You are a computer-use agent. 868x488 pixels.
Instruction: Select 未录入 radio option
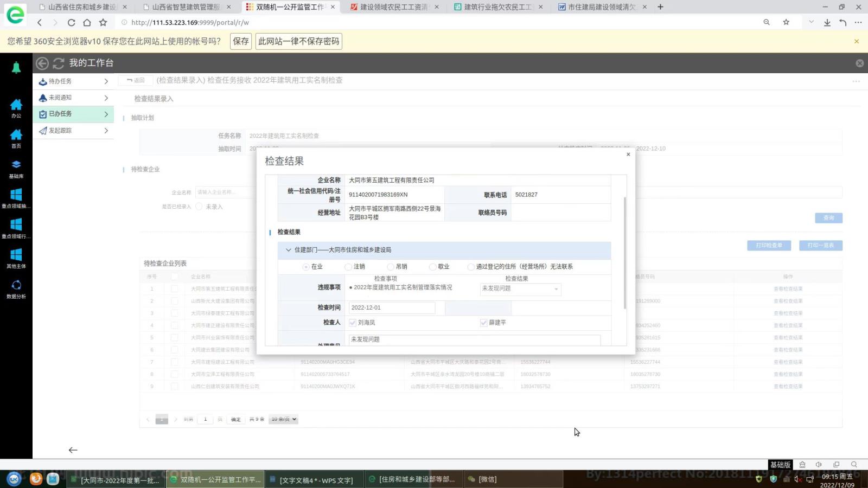199,207
